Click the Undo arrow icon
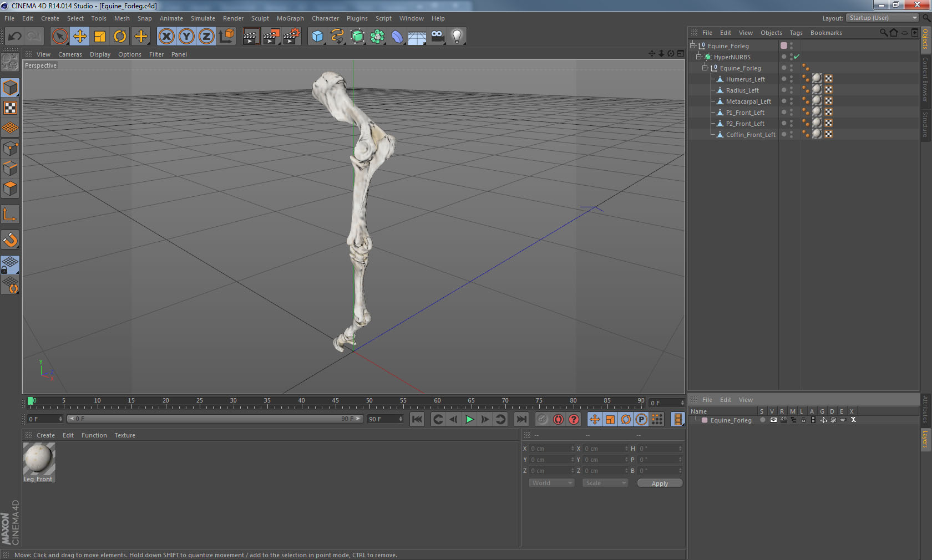 pos(14,37)
